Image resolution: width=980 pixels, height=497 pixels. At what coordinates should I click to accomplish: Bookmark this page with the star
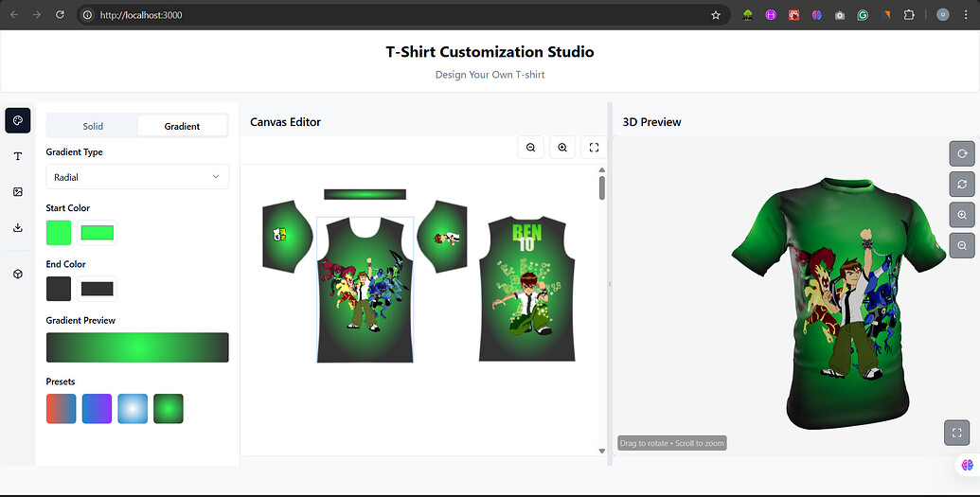point(716,15)
